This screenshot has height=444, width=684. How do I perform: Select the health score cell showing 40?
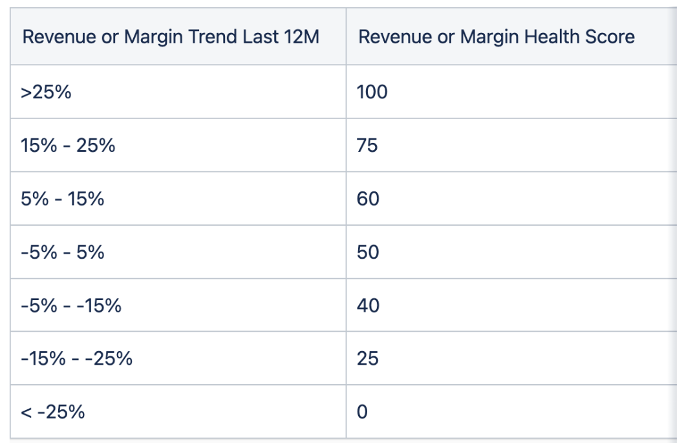(x=511, y=305)
